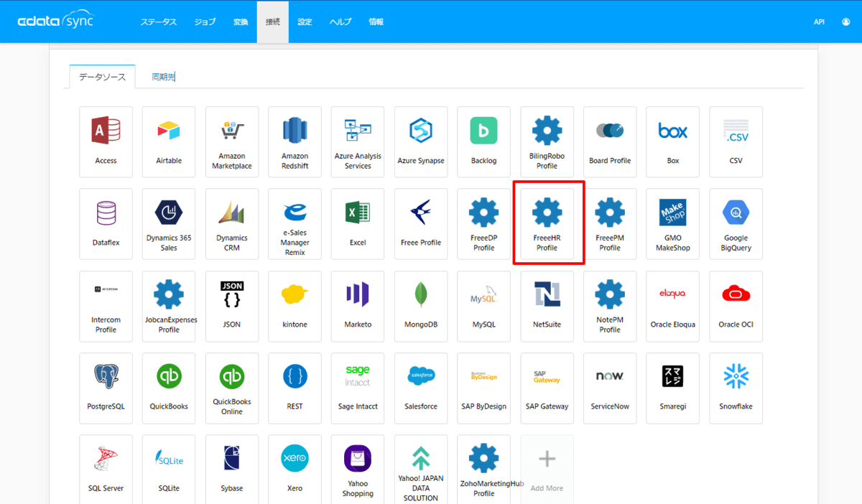Screen dimensions: 862x504
Task: Open the Amazon Marketplace connector
Action: (232, 142)
